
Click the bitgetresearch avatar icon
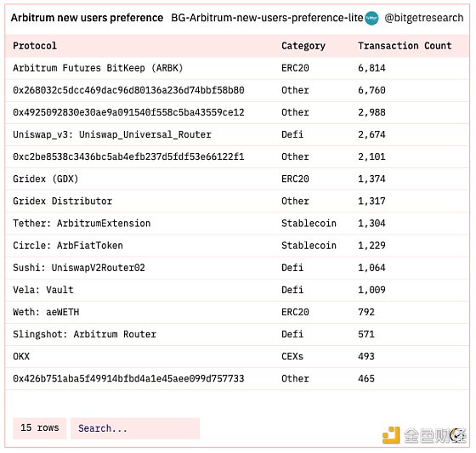[371, 18]
